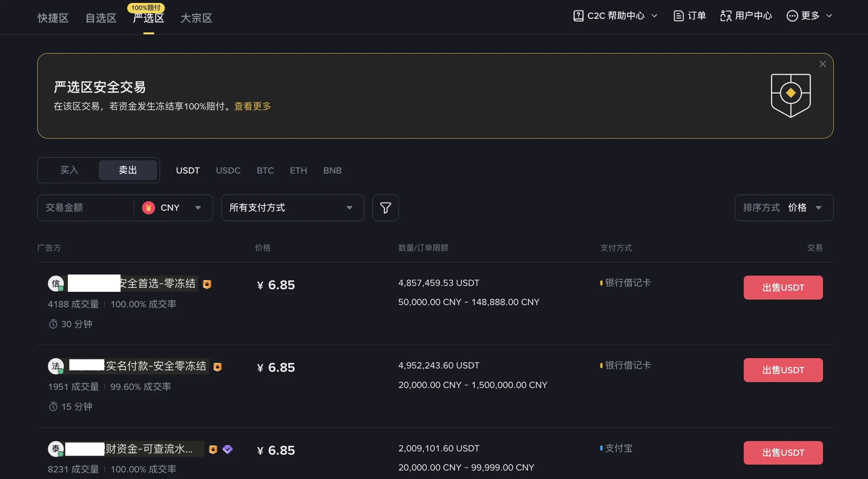Click the clock icon showing 30 分钟
The width and height of the screenshot is (868, 479).
tap(53, 324)
